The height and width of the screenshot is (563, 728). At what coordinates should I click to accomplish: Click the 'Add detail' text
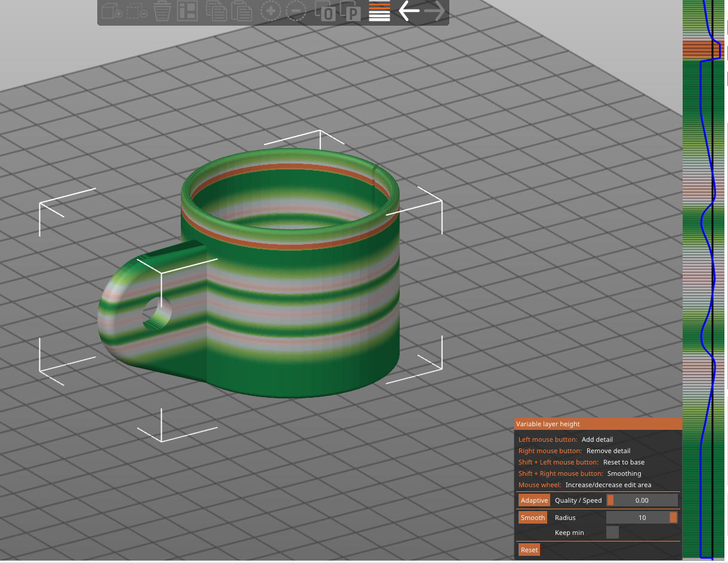(597, 439)
